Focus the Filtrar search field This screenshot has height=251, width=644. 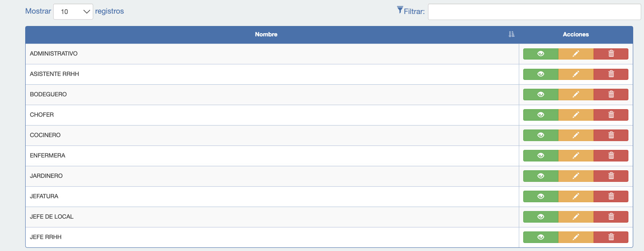(x=534, y=12)
